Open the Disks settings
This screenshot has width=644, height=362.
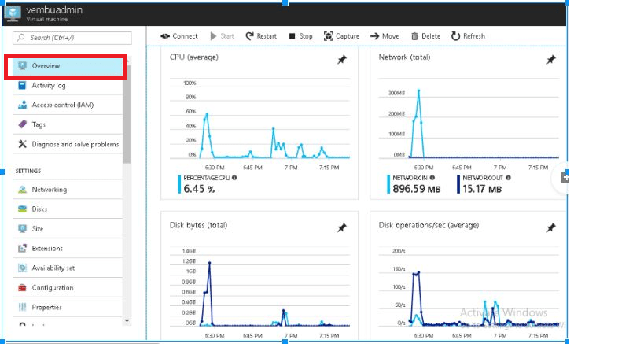click(68, 209)
